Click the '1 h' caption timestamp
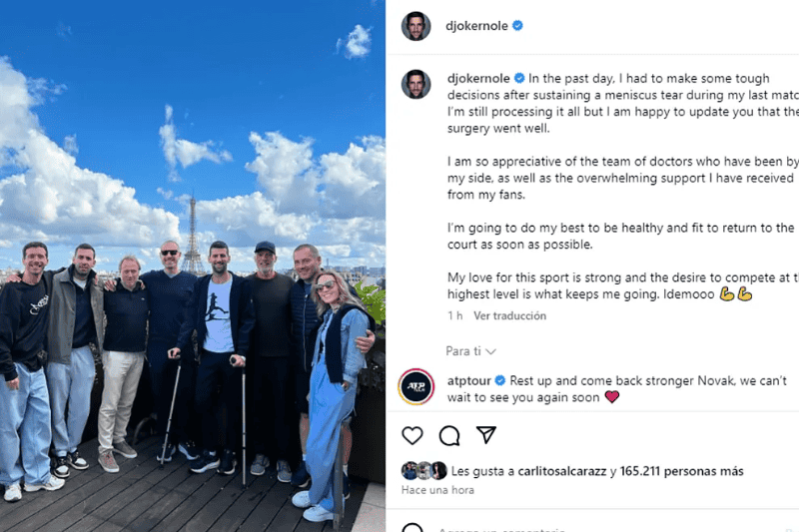This screenshot has width=799, height=532. pyautogui.click(x=455, y=315)
